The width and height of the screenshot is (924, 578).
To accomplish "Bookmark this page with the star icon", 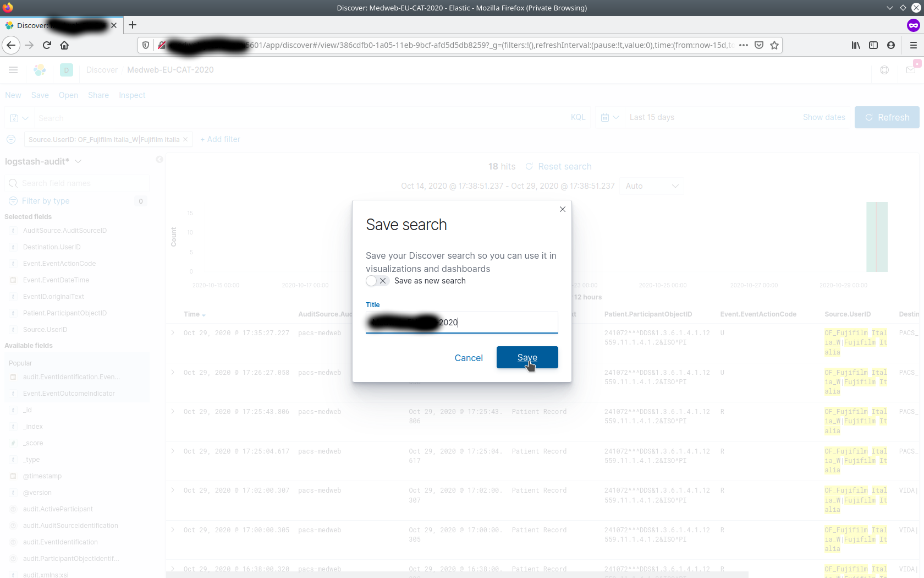I will tap(774, 45).
